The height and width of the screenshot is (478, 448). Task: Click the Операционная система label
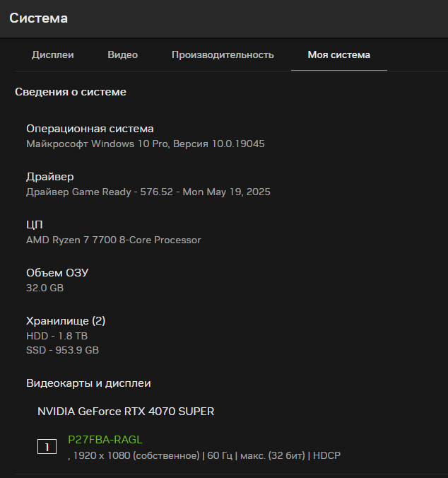coord(90,129)
